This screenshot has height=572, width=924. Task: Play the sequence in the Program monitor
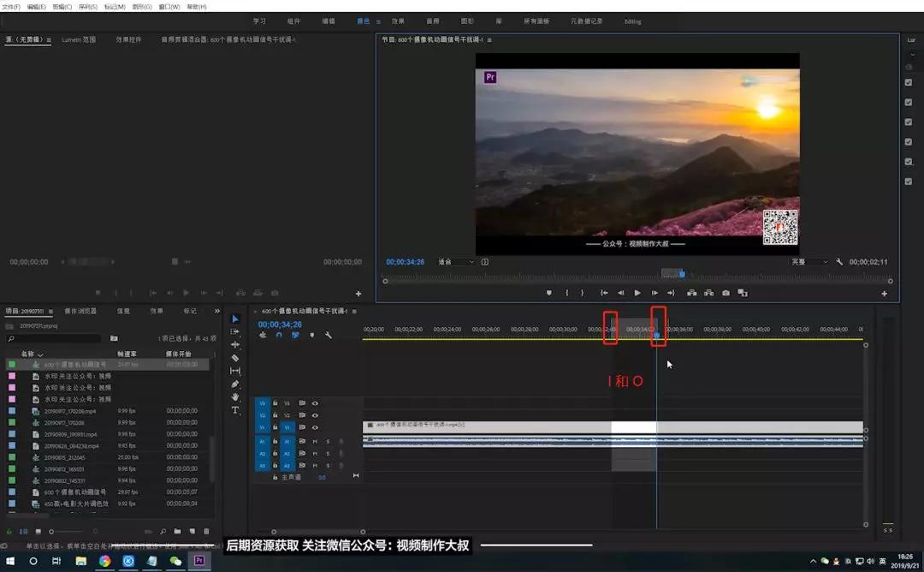(637, 293)
